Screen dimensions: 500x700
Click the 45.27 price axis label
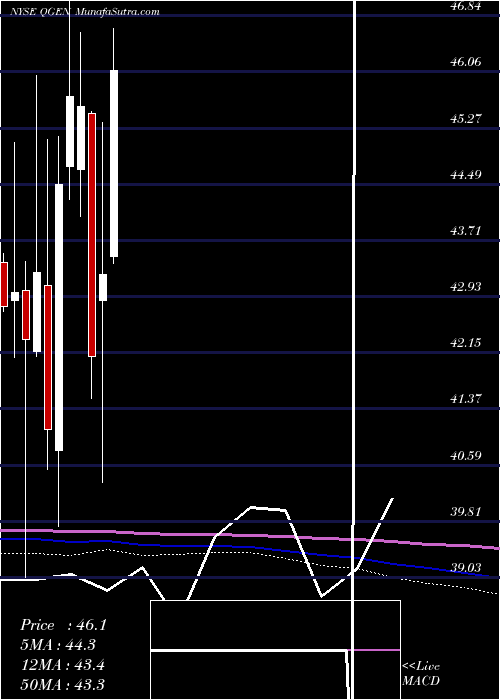point(467,119)
